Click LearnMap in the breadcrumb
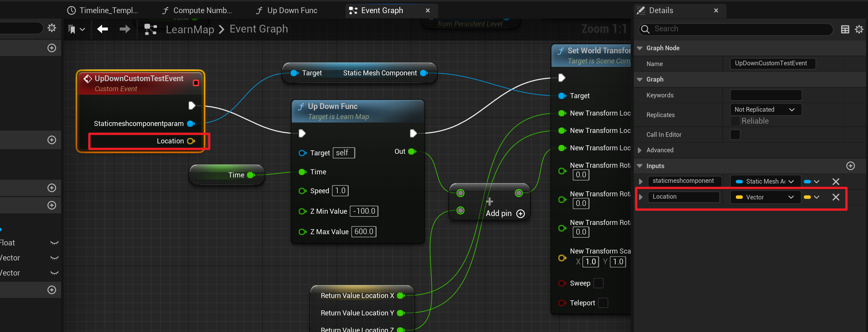Image resolution: width=868 pixels, height=332 pixels. click(190, 29)
